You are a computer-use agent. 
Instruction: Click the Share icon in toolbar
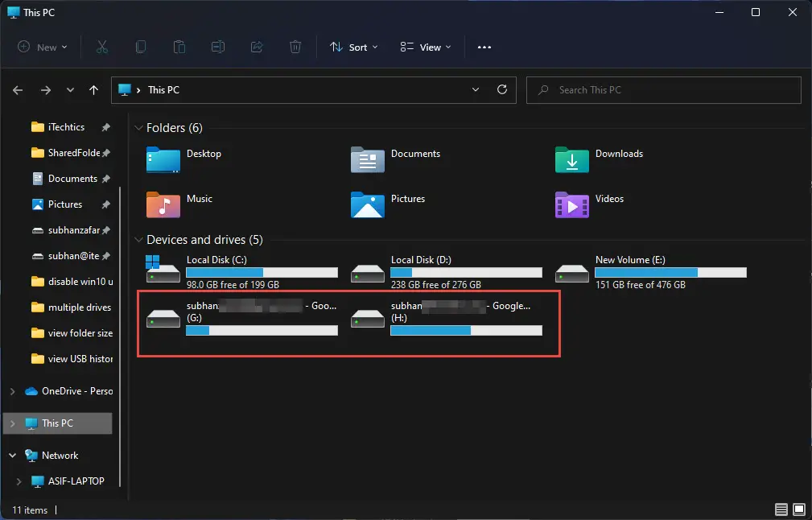point(257,47)
